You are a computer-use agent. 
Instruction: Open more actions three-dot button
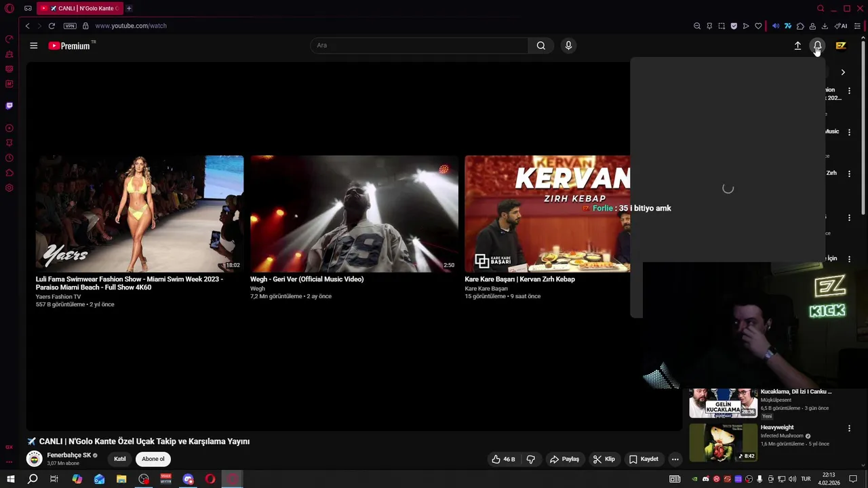[x=675, y=459]
